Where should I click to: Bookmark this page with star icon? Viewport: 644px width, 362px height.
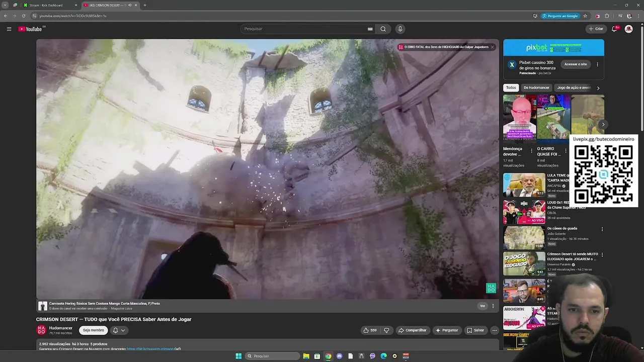point(585,16)
